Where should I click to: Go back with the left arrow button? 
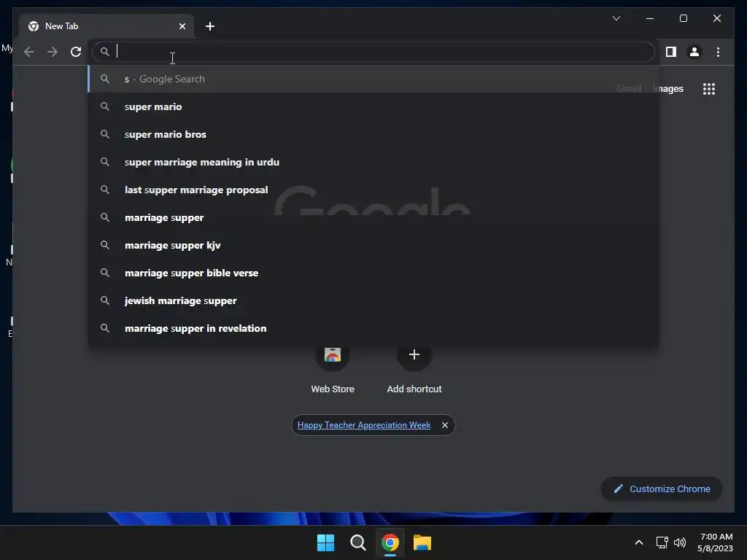pos(29,52)
